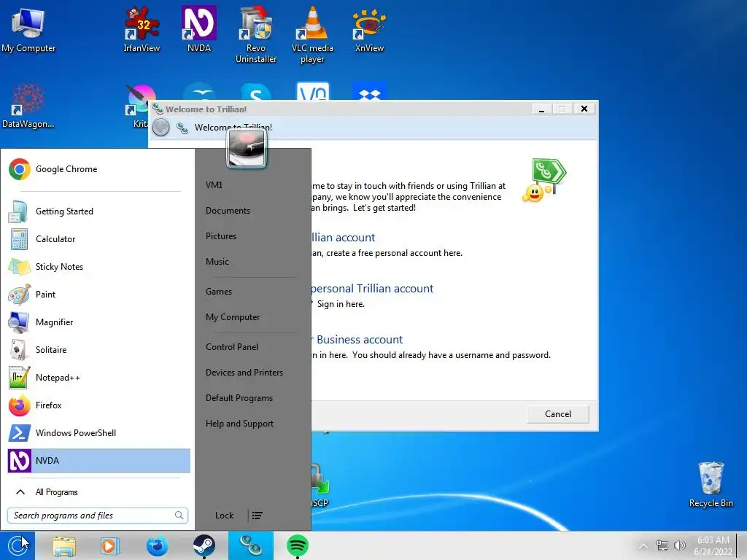
Task: Launch Paint from Start menu
Action: (x=98, y=295)
